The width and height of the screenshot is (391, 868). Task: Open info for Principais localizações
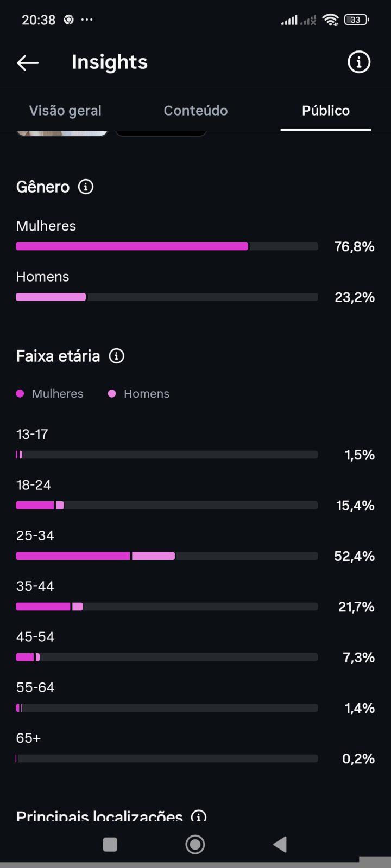tap(199, 816)
